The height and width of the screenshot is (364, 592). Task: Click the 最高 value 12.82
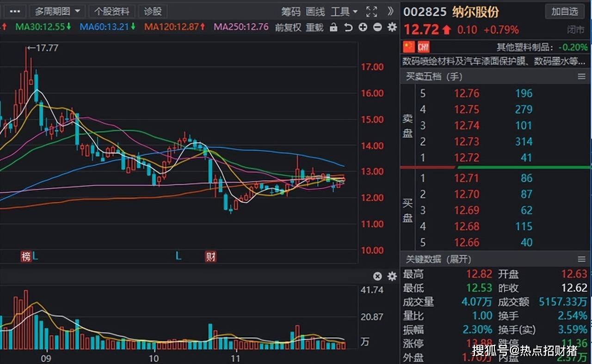pyautogui.click(x=479, y=274)
